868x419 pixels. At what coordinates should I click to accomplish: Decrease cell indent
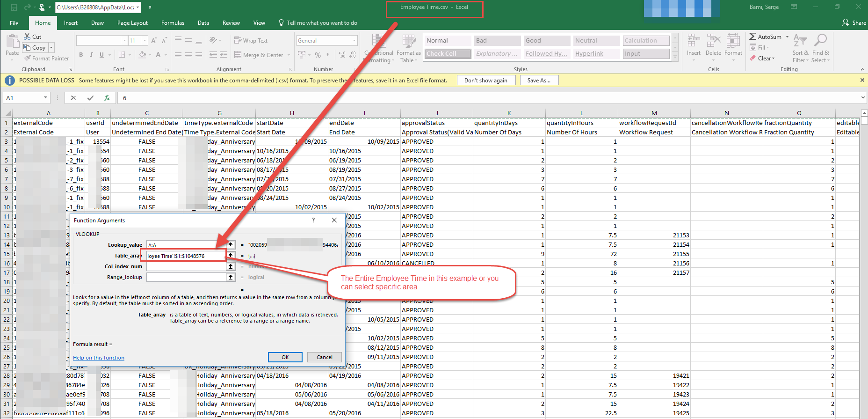213,55
